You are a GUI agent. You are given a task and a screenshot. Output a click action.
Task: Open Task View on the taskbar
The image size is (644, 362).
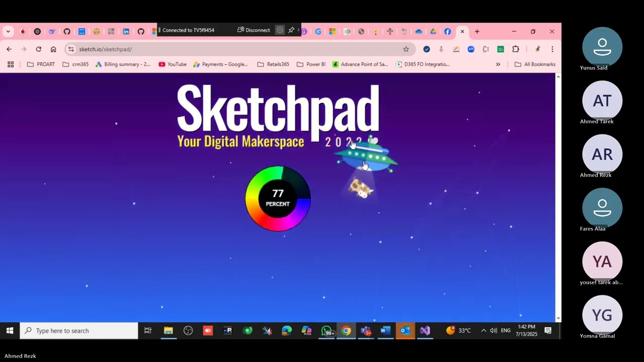point(148,330)
